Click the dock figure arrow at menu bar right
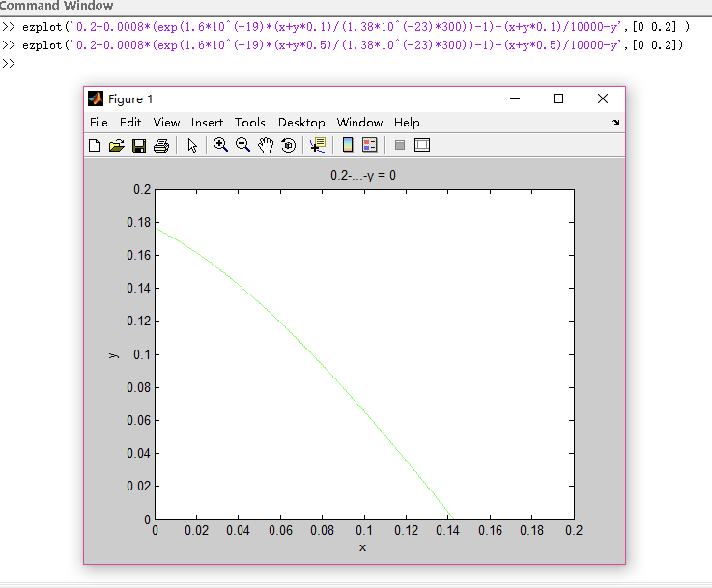 coord(616,123)
